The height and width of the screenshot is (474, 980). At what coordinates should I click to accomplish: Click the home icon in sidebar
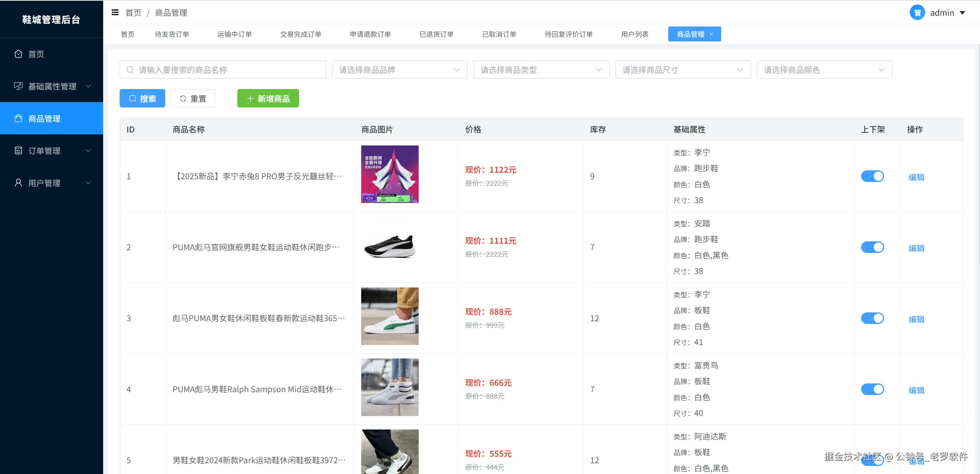18,54
